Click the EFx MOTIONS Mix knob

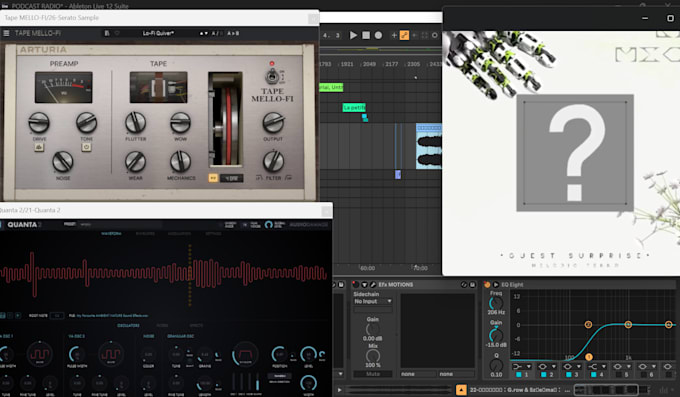click(373, 356)
